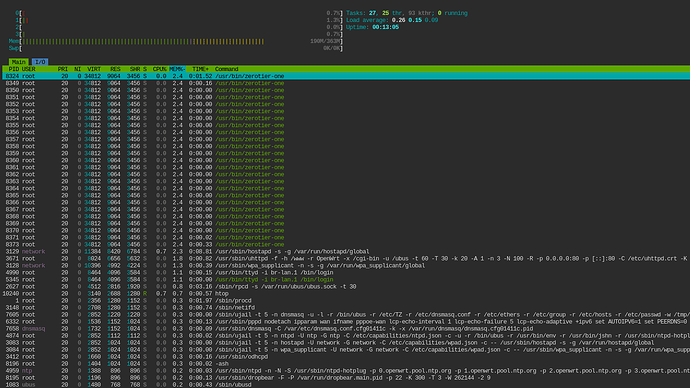Select the hostapd process row

(x=346, y=252)
